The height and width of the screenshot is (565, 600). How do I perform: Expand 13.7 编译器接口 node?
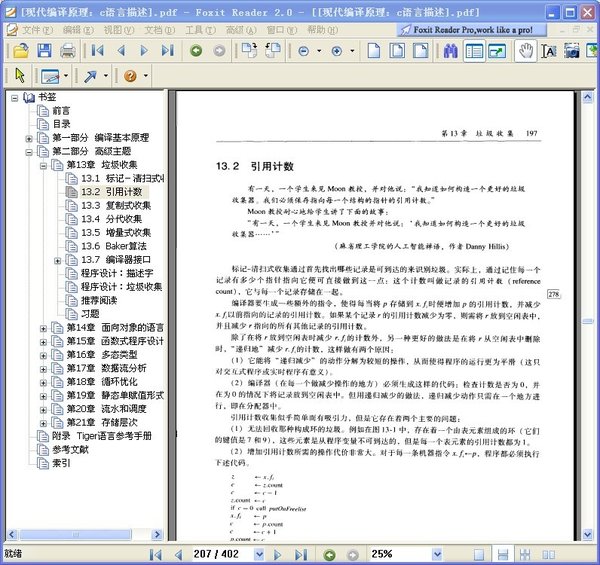(57, 261)
